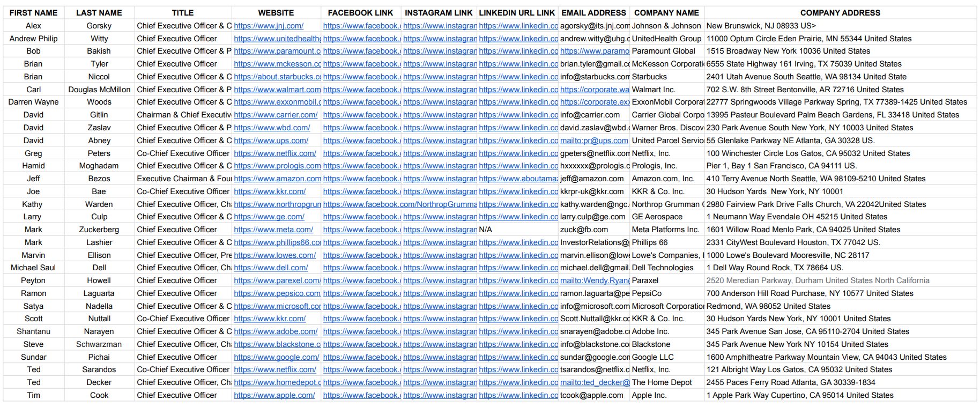Select the COMPANY ADDRESS column header
The height and width of the screenshot is (407, 980).
click(x=841, y=13)
